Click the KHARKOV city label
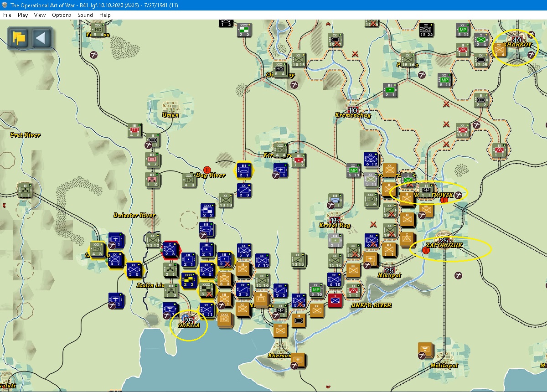Viewport: 547px width, 392px height. coord(518,45)
